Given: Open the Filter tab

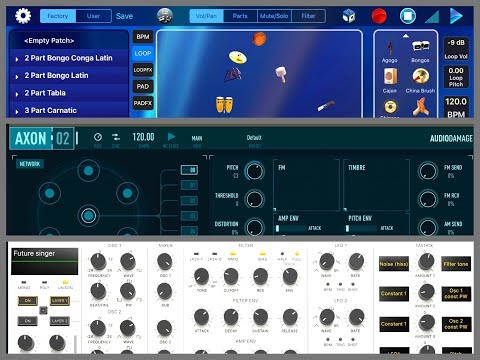Looking at the screenshot, I should click(x=308, y=16).
